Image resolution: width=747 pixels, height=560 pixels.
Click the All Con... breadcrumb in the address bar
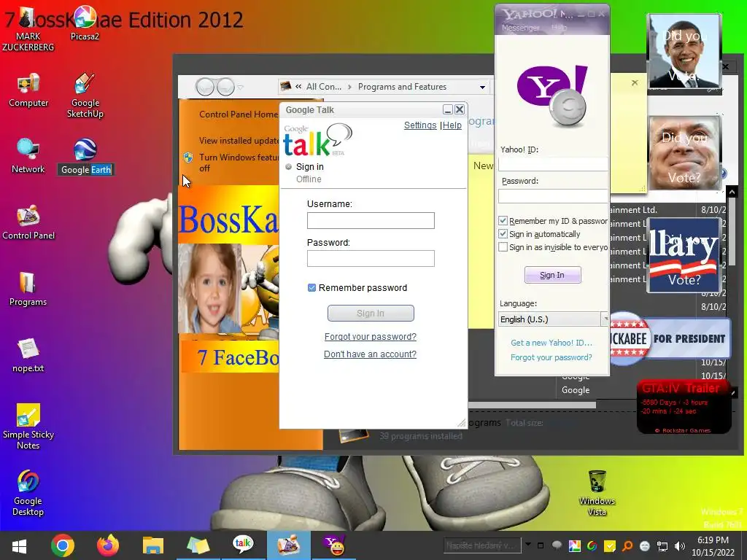pos(323,87)
